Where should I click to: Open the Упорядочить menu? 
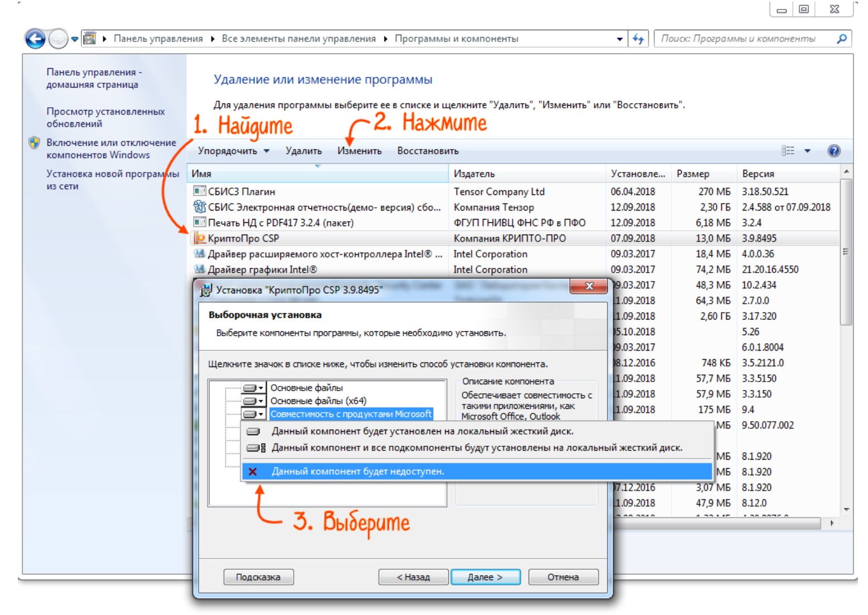pos(233,151)
